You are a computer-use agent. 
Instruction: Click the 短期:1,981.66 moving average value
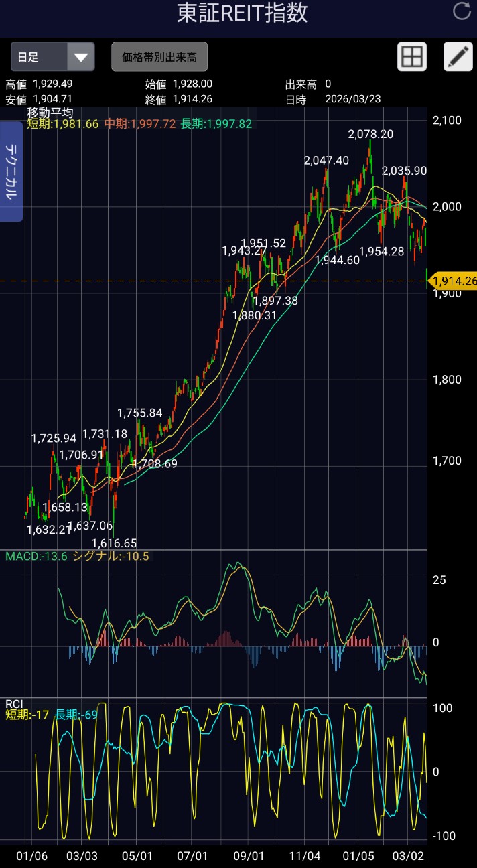pos(63,124)
